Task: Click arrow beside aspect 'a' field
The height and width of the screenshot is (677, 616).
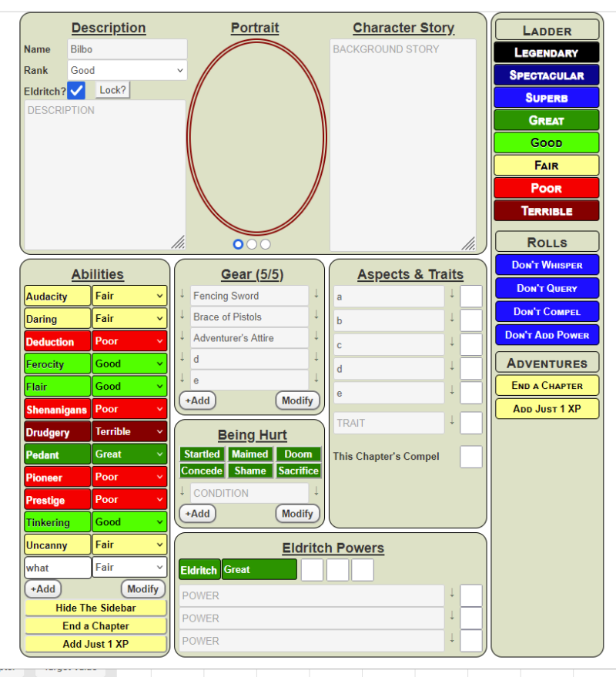Action: pos(452,294)
